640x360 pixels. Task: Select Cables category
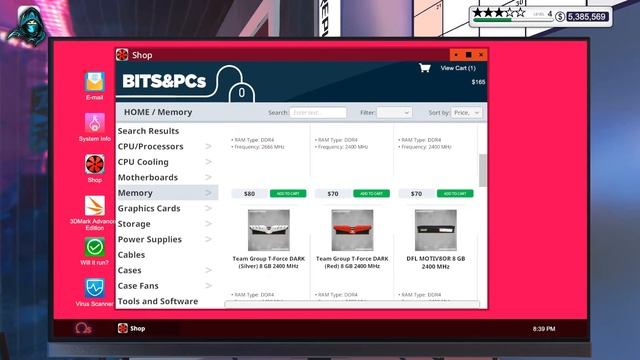coord(131,255)
